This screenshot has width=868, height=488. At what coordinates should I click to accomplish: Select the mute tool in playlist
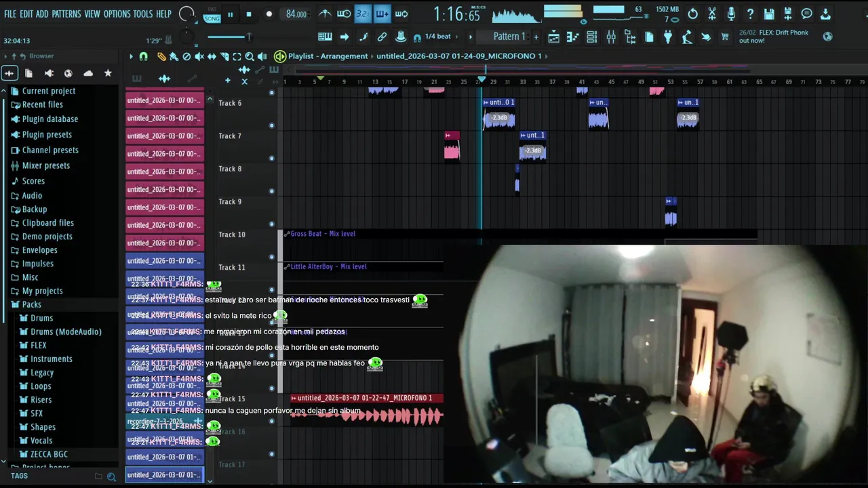tap(199, 56)
